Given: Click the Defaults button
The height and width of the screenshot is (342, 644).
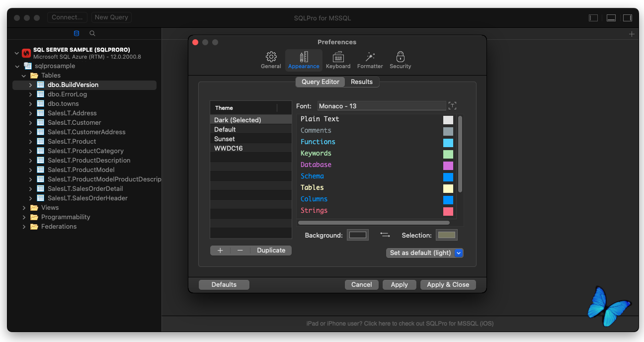Looking at the screenshot, I should tap(224, 285).
